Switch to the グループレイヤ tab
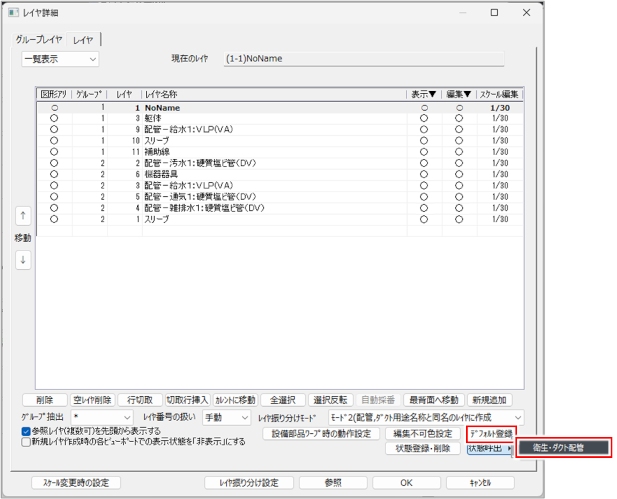Viewport: 617px width, 499px height. point(39,40)
